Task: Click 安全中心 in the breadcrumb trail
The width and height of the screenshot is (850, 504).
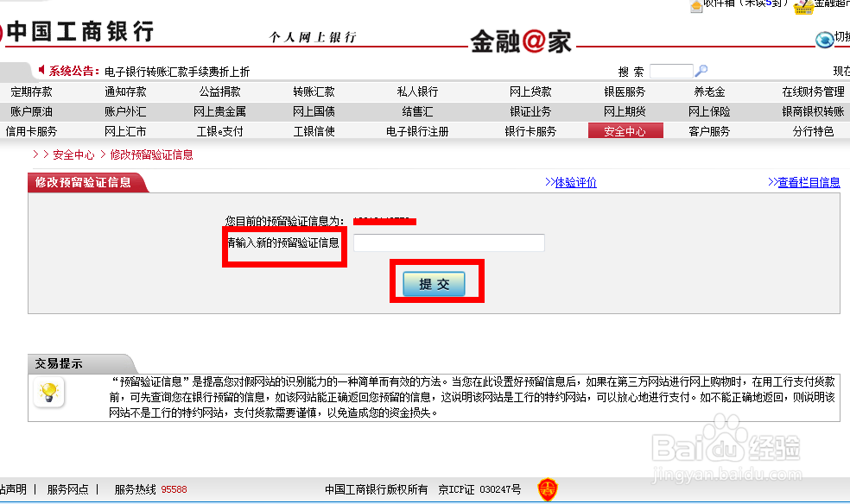Action: point(73,154)
